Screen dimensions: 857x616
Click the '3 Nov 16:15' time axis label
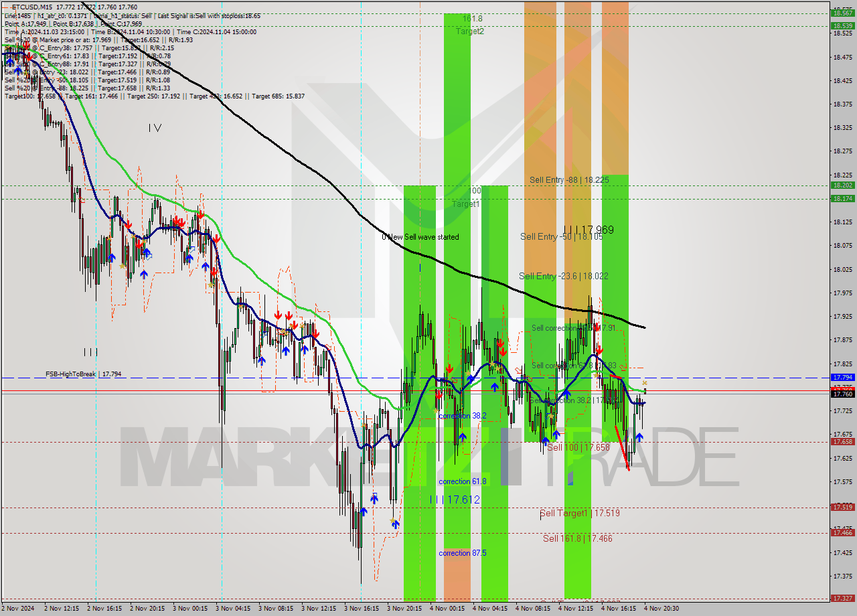tap(362, 609)
